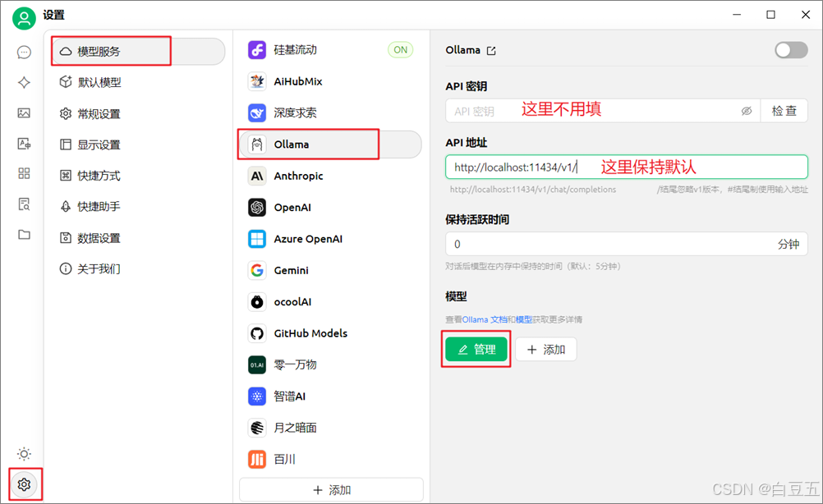The width and height of the screenshot is (823, 504).
Task: Select the GitHub Models provider icon
Action: pyautogui.click(x=256, y=333)
